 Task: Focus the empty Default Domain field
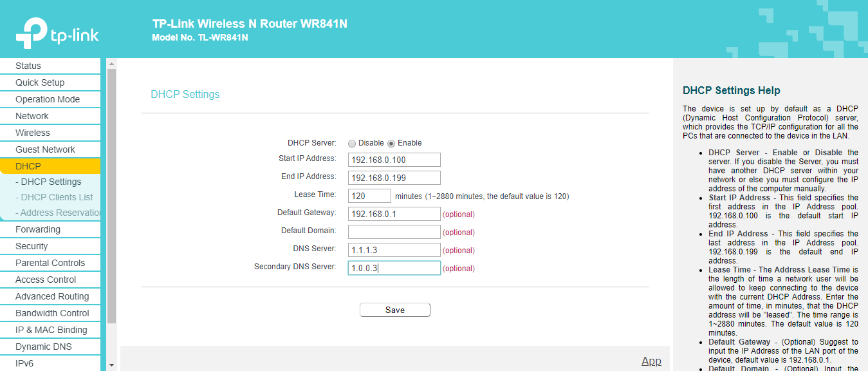click(394, 232)
